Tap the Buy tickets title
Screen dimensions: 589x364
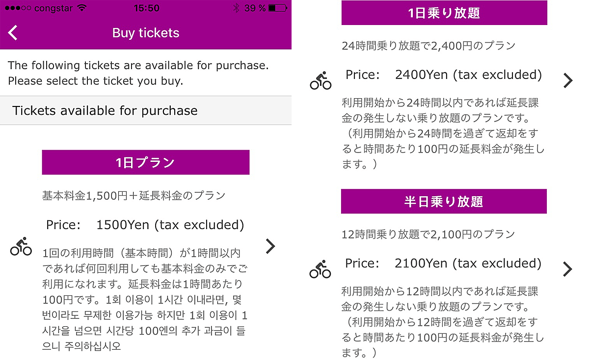146,33
